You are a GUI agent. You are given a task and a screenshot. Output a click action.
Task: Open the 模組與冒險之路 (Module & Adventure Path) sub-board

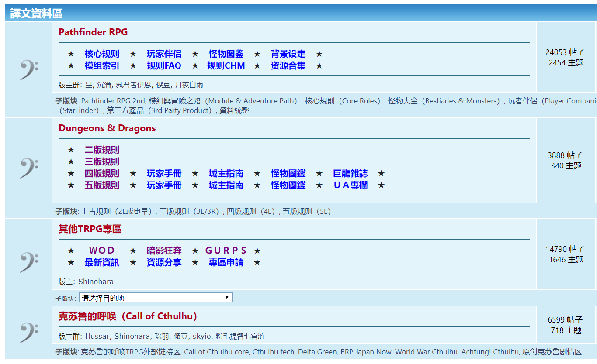(225, 101)
